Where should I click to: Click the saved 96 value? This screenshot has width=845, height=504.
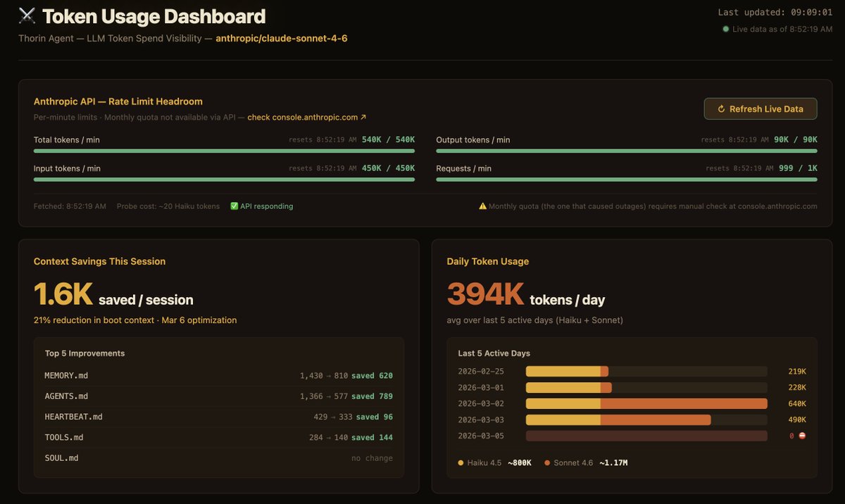375,417
